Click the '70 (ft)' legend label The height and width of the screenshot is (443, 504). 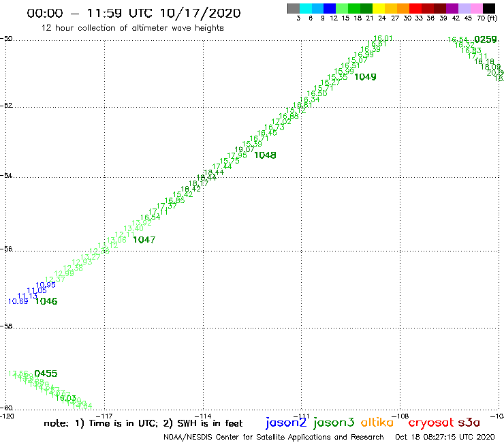point(487,18)
